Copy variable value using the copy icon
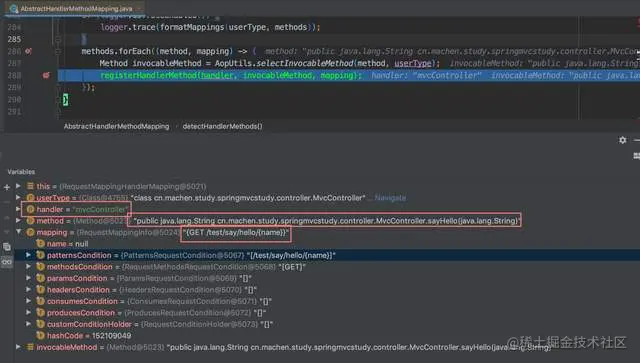This screenshot has width=640, height=363. pyautogui.click(x=7, y=247)
